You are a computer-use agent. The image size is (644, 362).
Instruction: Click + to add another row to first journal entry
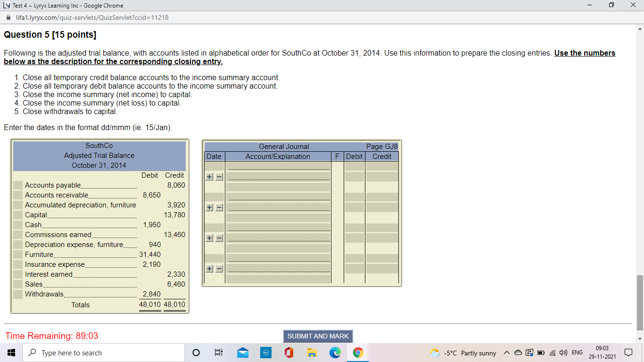[209, 176]
